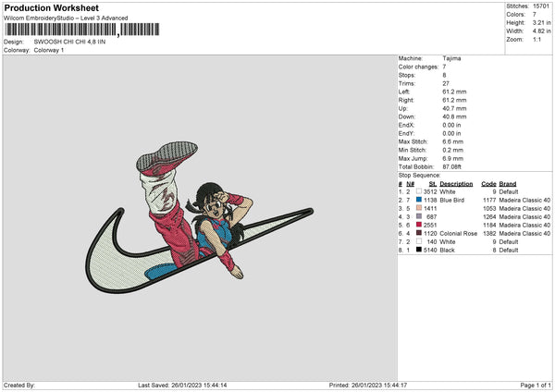Viewport: 555px width, 392px height.
Task: Click the barcode under the header
Action: [x=81, y=30]
